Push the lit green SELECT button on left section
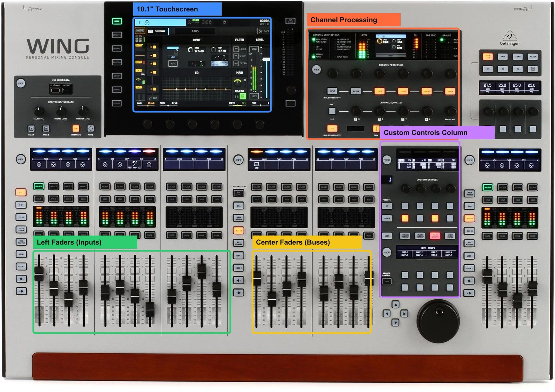The width and height of the screenshot is (555, 392). click(x=39, y=186)
